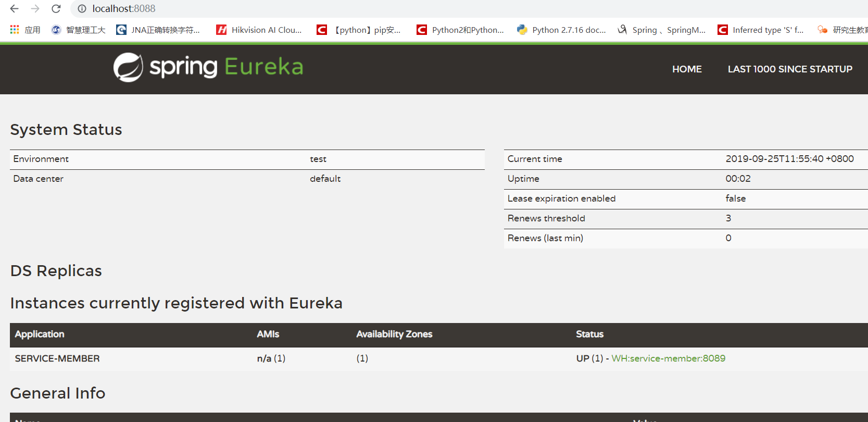Click the Status column header
This screenshot has width=868, height=422.
tap(589, 334)
